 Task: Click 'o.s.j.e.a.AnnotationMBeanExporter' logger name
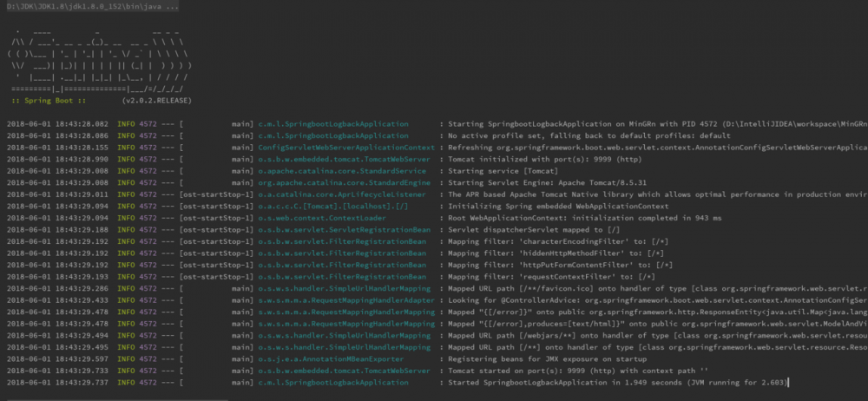(331, 359)
